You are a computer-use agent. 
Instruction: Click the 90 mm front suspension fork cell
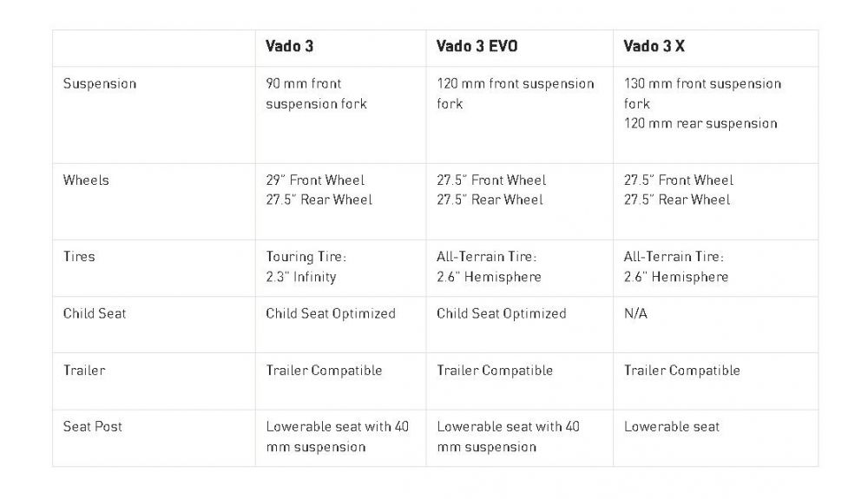tap(316, 94)
